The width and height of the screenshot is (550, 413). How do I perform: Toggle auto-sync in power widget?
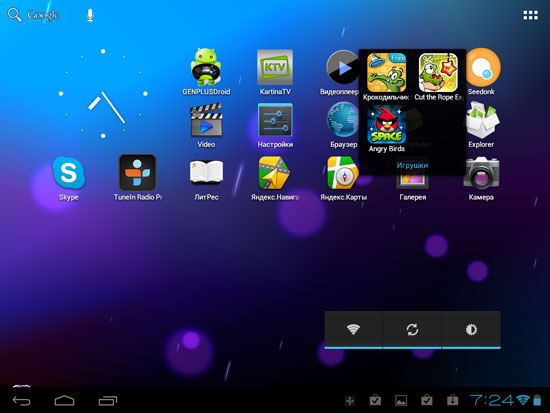click(412, 329)
